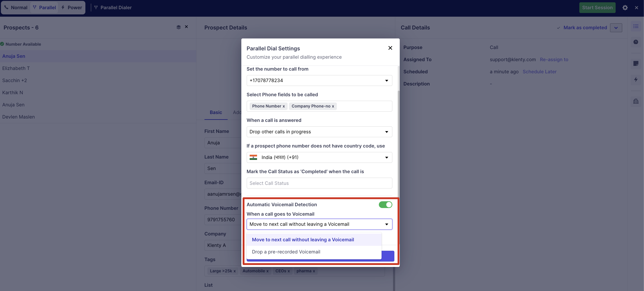644x291 pixels.
Task: Switch to the Basic tab
Action: (x=216, y=113)
